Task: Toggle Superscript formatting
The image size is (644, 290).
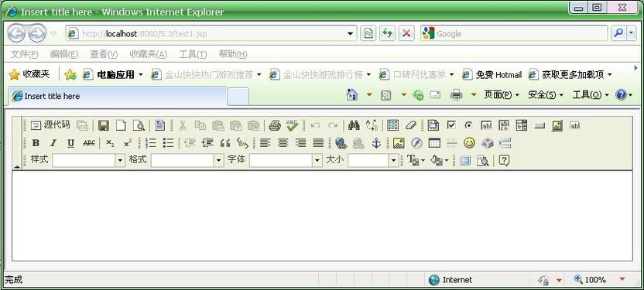Action: point(128,143)
